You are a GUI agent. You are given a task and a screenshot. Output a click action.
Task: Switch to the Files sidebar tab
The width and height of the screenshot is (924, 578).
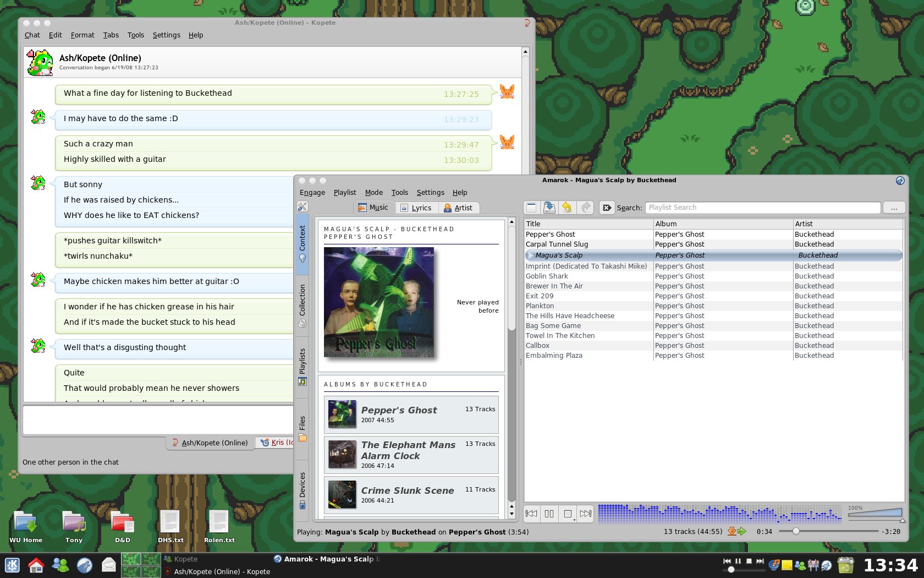click(302, 429)
